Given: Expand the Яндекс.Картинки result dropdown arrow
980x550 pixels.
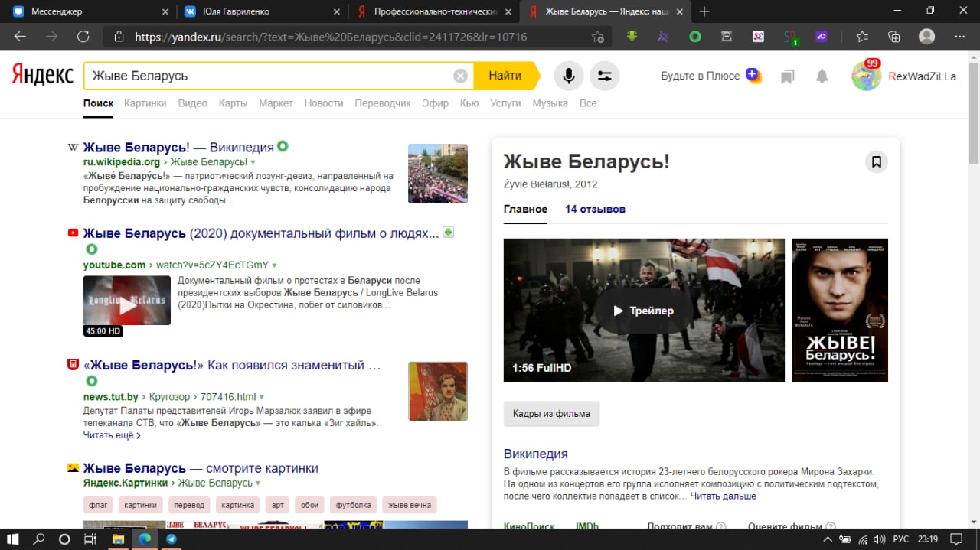Looking at the screenshot, I should tap(258, 483).
